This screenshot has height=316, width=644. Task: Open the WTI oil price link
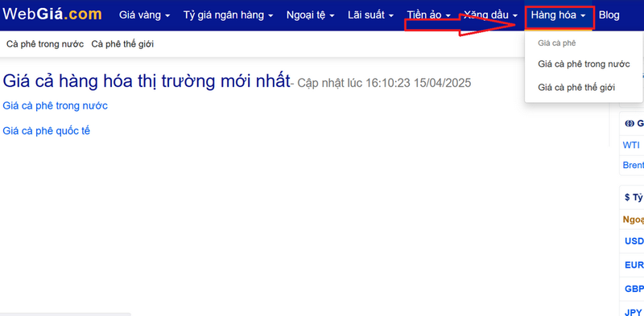pyautogui.click(x=631, y=145)
